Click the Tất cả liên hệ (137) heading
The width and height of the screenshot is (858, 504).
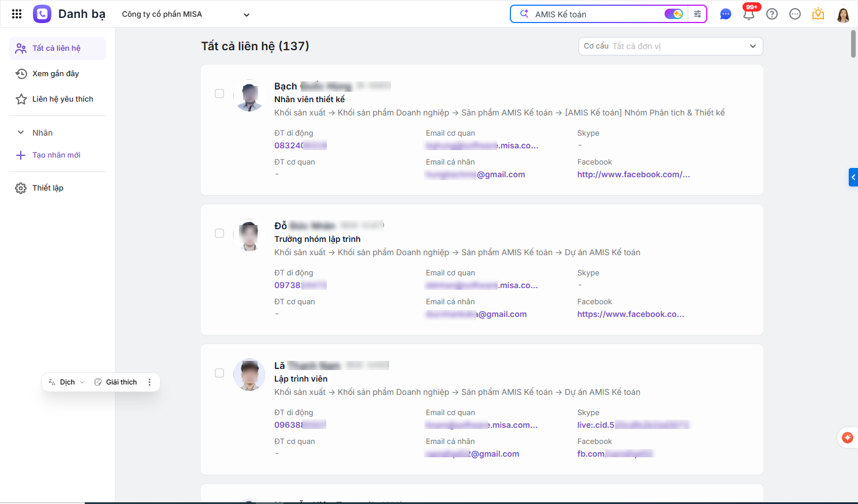[255, 46]
